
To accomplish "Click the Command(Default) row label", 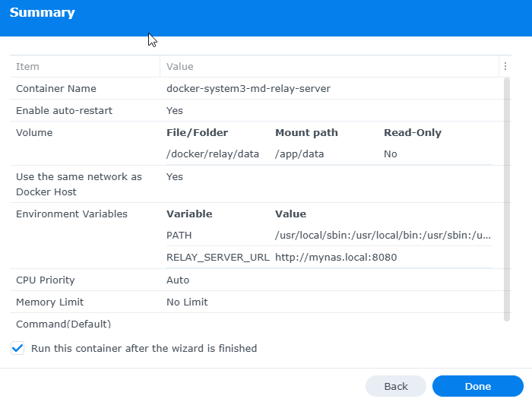I will tap(63, 324).
